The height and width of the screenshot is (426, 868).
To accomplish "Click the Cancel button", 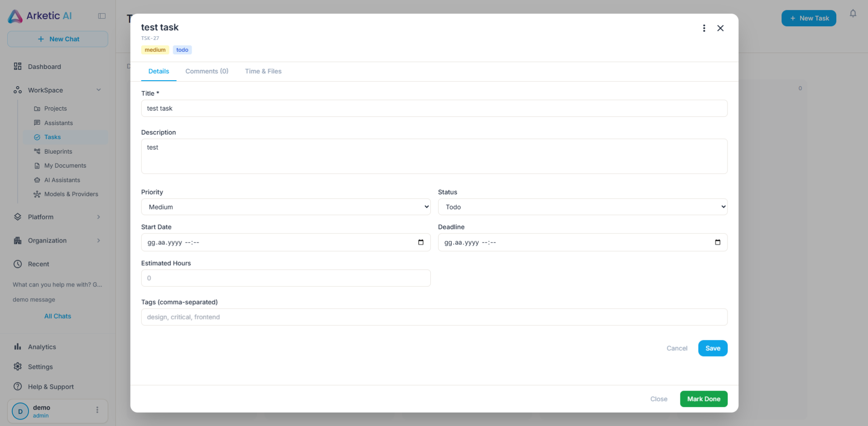I will pos(677,348).
